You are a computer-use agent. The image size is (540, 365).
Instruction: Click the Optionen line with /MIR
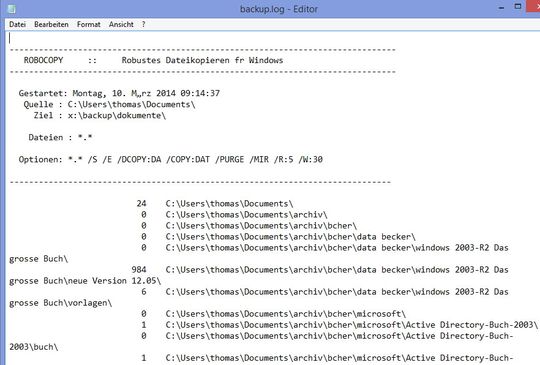pyautogui.click(x=171, y=159)
